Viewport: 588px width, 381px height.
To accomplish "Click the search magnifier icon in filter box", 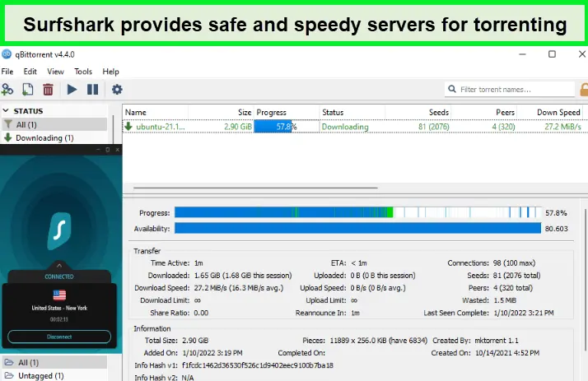I will point(452,89).
